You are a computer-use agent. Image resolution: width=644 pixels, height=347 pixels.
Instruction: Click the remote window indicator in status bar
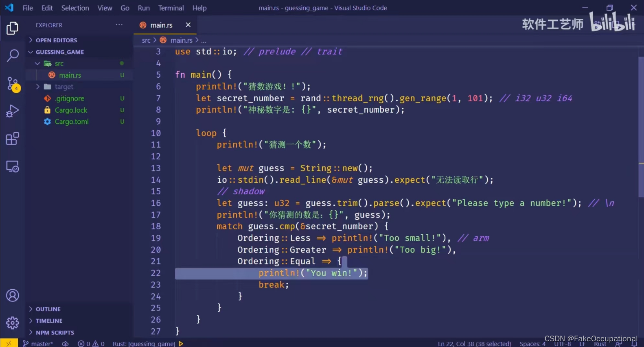coord(9,343)
